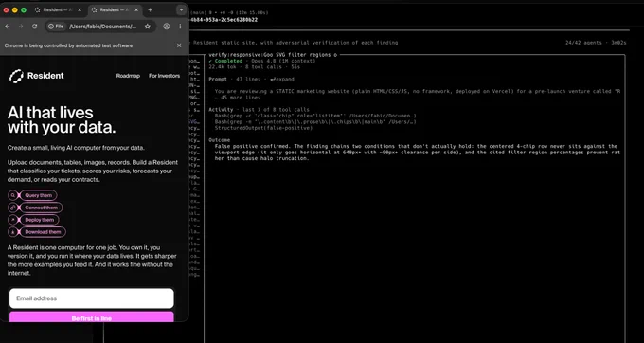Click the 45 more lines text in terminal
This screenshot has height=343, width=644.
point(238,98)
